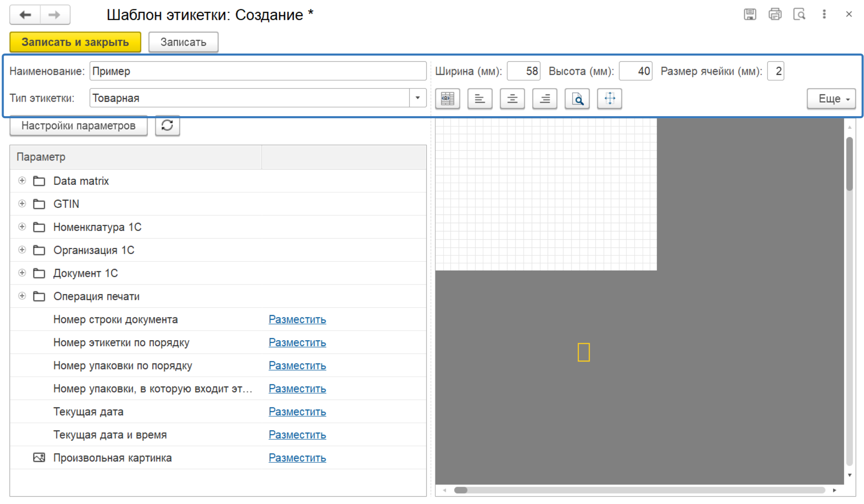Expand the Data matrix tree node
Image resolution: width=864 pixels, height=504 pixels.
(x=22, y=181)
